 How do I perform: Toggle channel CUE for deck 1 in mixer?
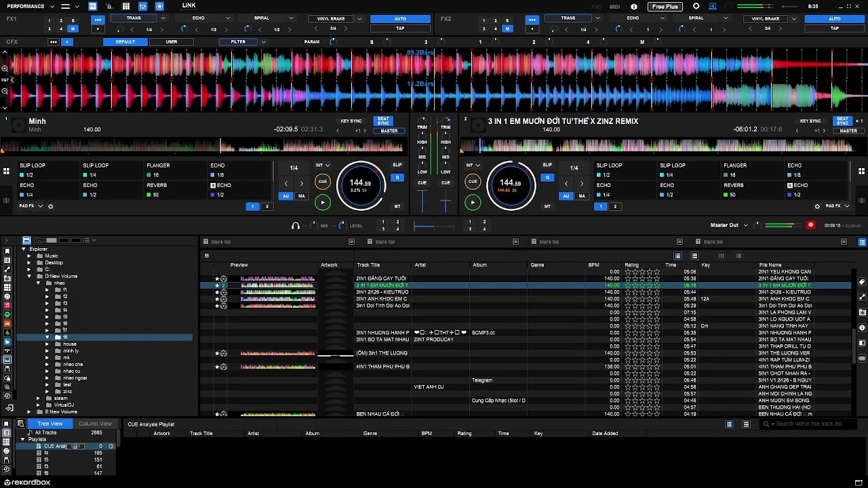[422, 183]
